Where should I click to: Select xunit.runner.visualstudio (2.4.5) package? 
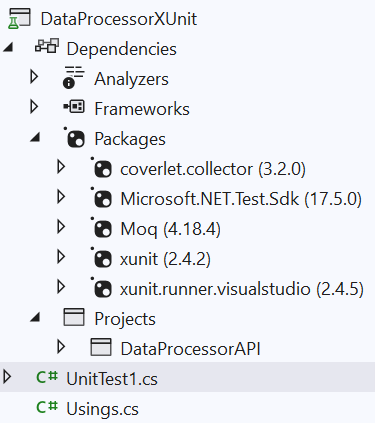point(242,289)
